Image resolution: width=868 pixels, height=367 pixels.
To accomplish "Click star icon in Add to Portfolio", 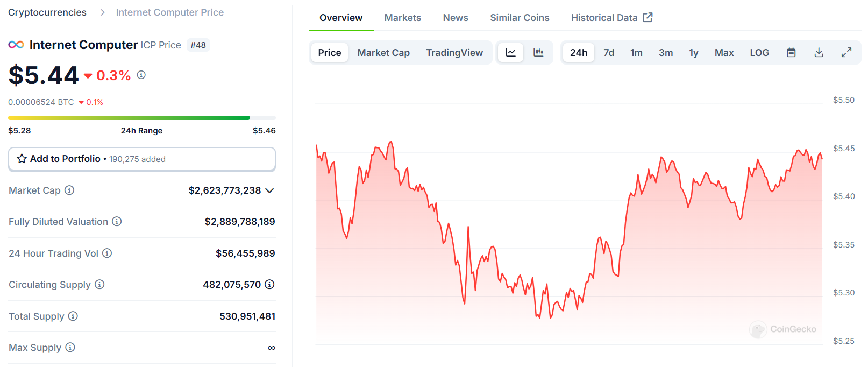I will [x=22, y=159].
